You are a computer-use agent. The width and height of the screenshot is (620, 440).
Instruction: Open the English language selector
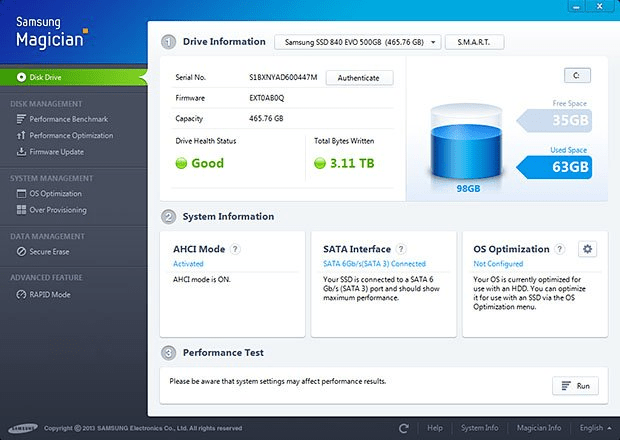[x=595, y=428]
